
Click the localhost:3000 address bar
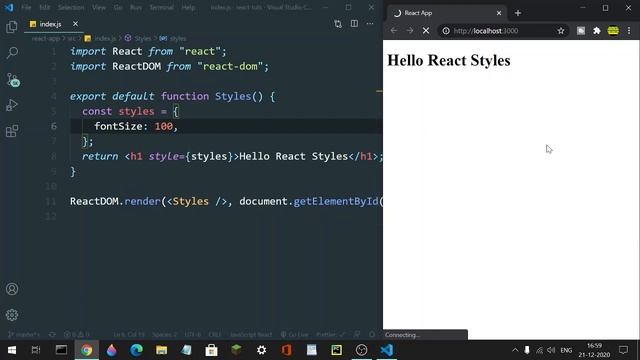(x=503, y=31)
